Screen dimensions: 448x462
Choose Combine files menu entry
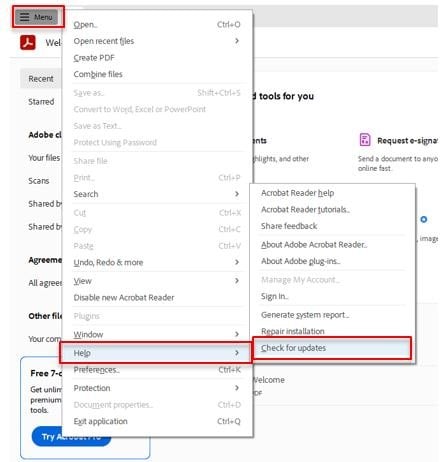click(x=157, y=74)
